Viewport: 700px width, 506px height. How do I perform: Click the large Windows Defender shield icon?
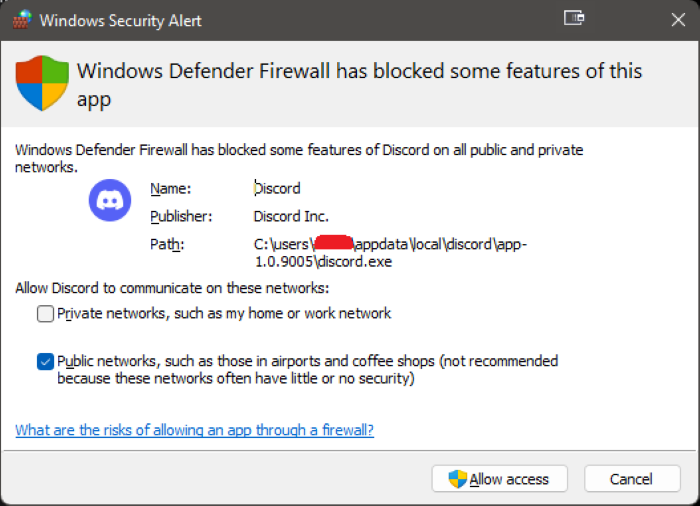[x=42, y=83]
